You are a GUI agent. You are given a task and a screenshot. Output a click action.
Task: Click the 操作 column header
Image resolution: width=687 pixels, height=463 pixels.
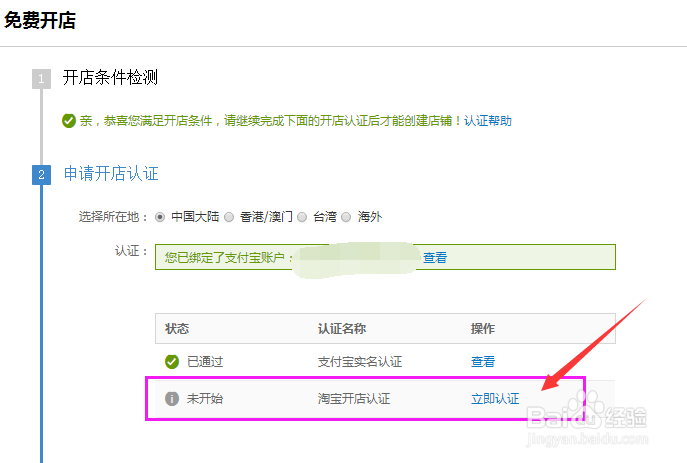(x=483, y=329)
